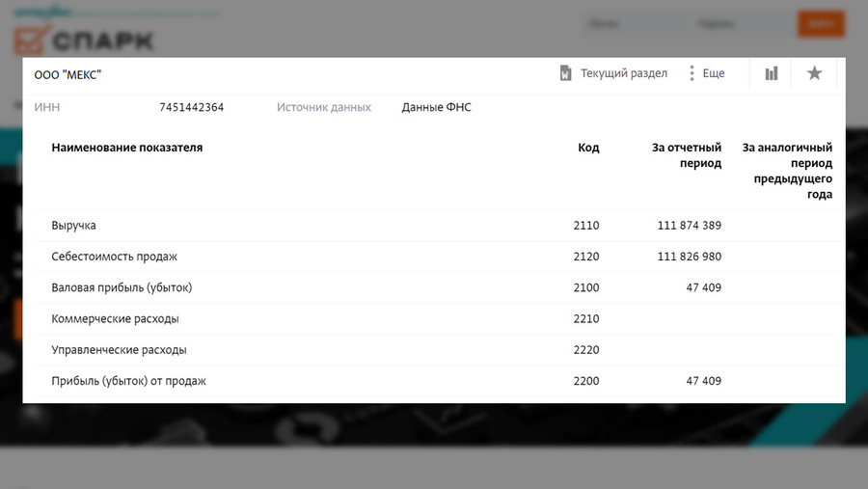Select the Валовая прибыль (убыток) row
Screen dimensions: 868x489
pos(433,287)
